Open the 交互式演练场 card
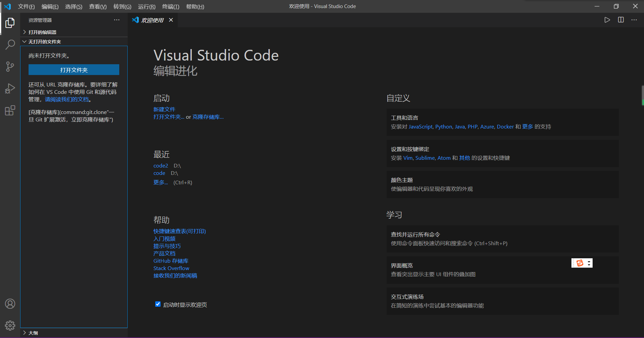 (503, 301)
